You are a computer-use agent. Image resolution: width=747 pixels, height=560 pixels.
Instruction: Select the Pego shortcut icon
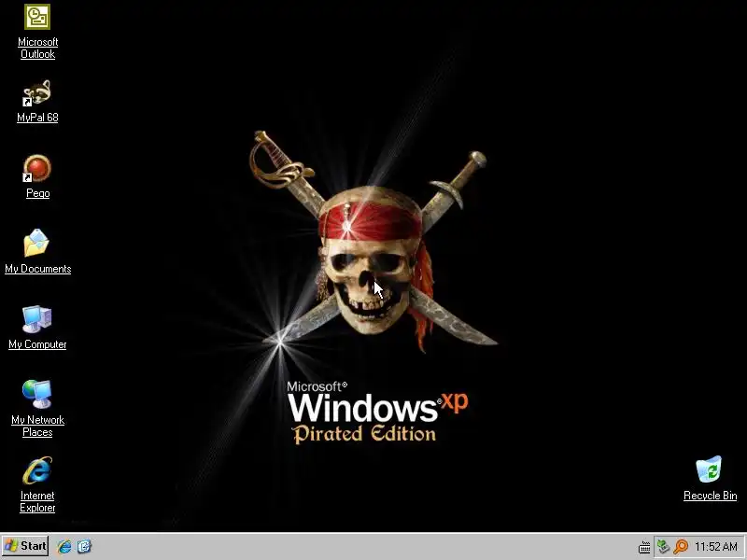coord(37,168)
